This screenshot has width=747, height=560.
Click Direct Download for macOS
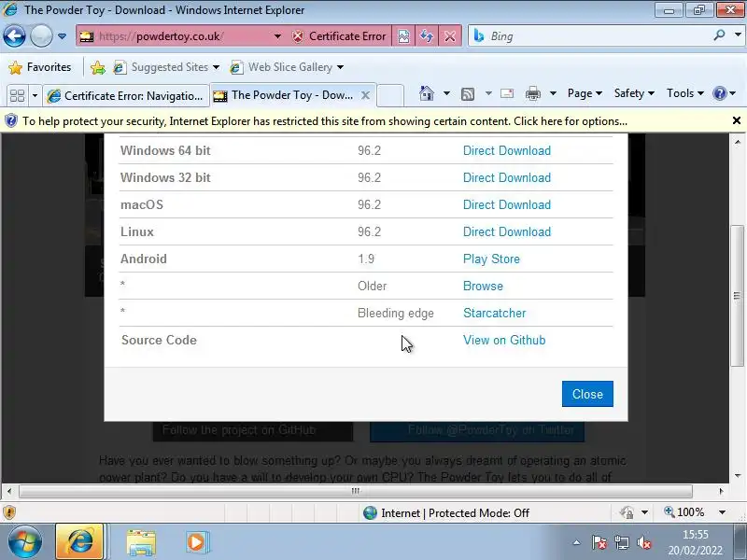(x=507, y=204)
